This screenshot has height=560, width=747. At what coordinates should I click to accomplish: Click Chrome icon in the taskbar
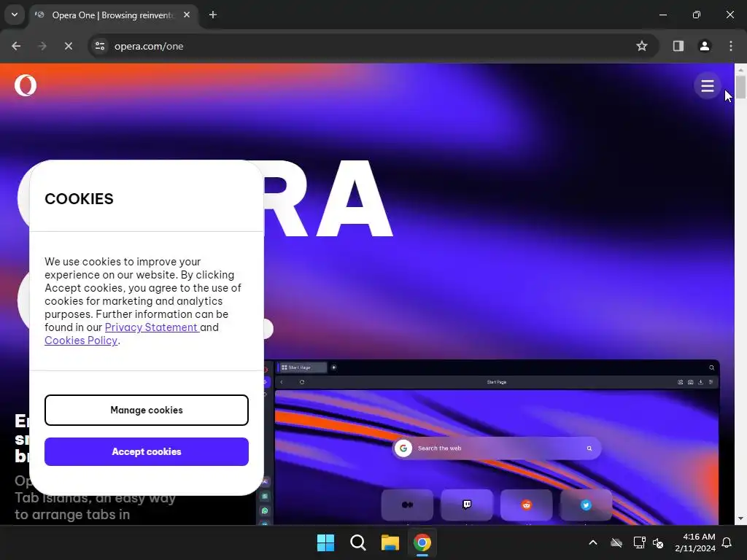(422, 542)
